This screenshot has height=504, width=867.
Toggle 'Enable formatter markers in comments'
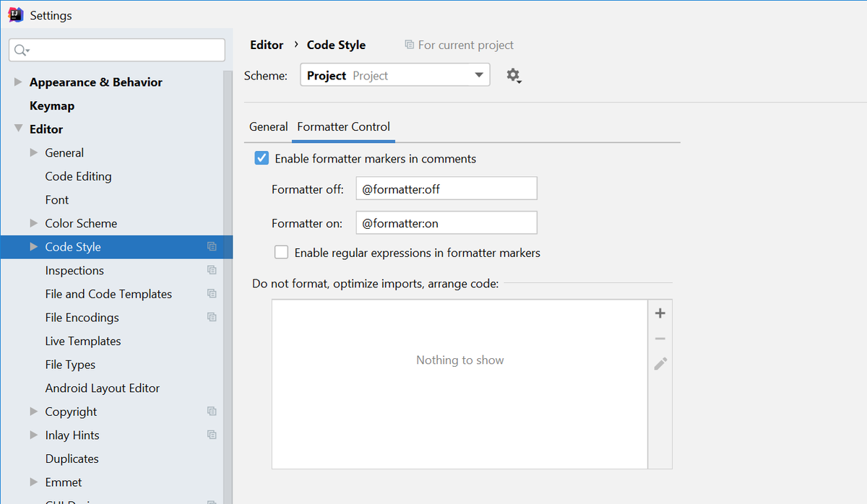[x=261, y=158]
